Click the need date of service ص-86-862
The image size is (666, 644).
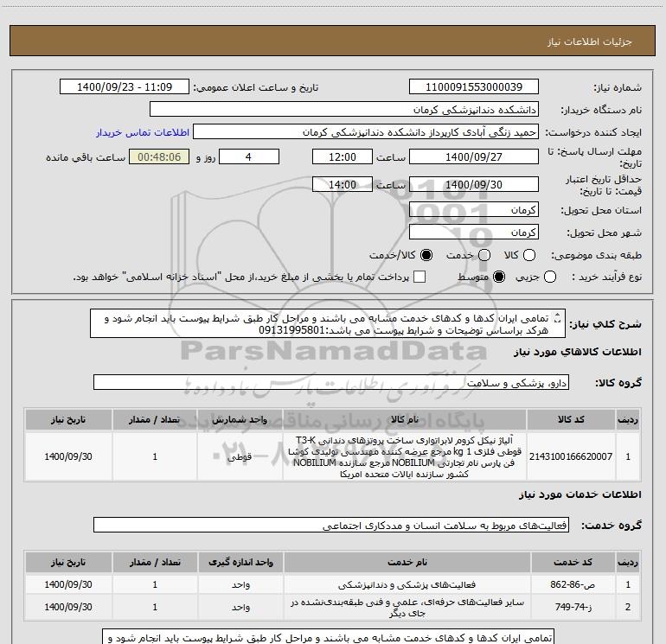pos(68,584)
